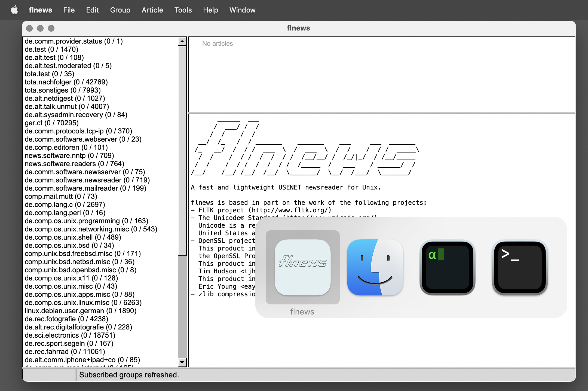The height and width of the screenshot is (391, 588).
Task: Switch to Finder in app switcher
Action: pyautogui.click(x=375, y=267)
